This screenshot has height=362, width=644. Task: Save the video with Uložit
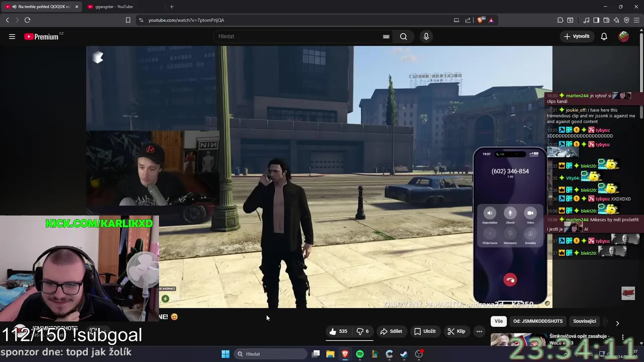click(425, 331)
